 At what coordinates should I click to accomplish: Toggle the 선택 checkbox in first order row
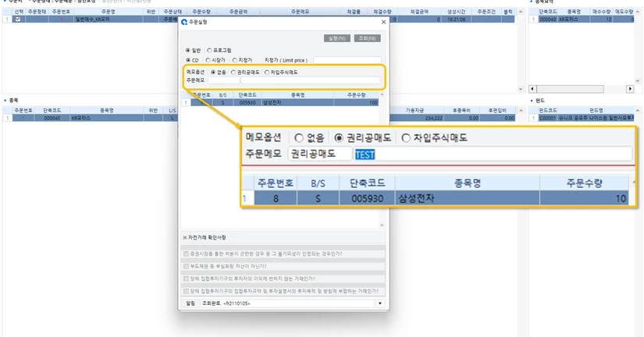click(x=18, y=20)
